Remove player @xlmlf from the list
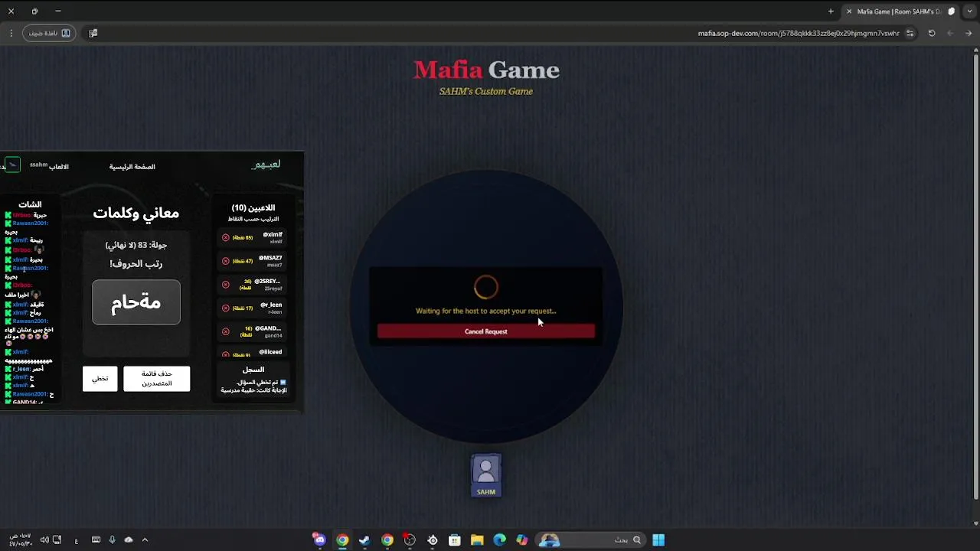 pyautogui.click(x=226, y=237)
